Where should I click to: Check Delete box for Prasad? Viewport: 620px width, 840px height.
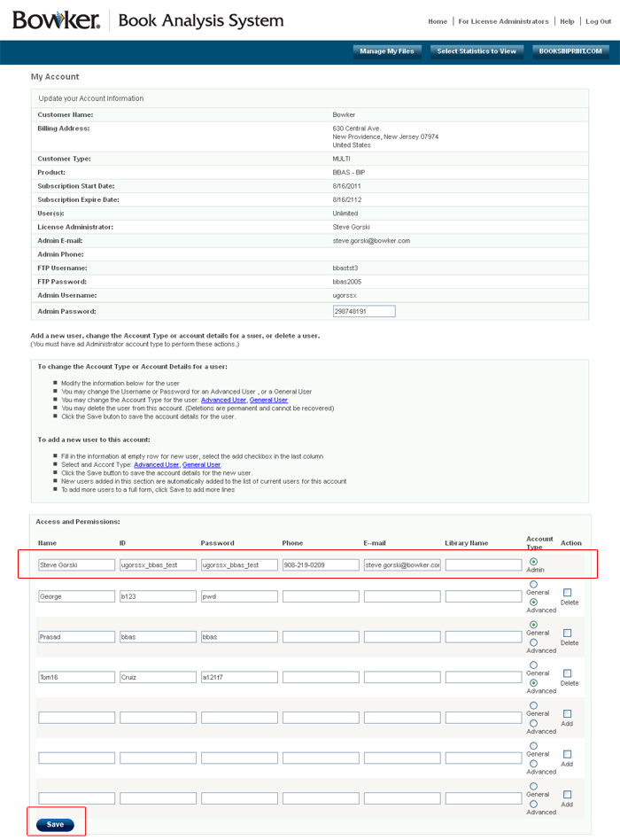pos(567,633)
